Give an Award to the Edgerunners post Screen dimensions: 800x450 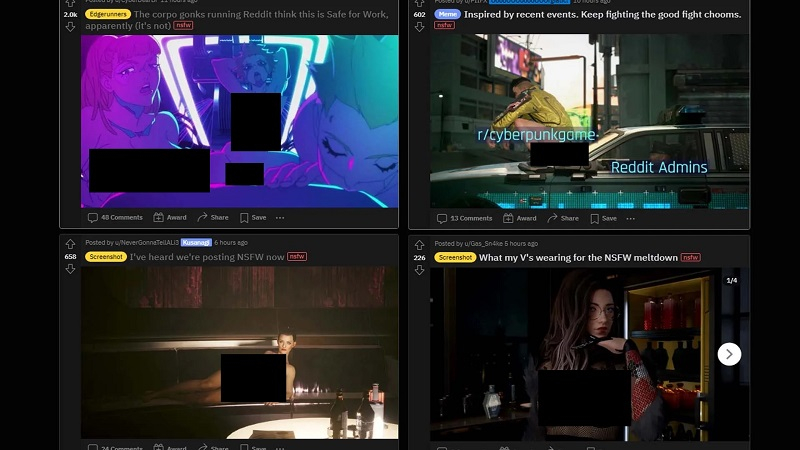coord(170,217)
